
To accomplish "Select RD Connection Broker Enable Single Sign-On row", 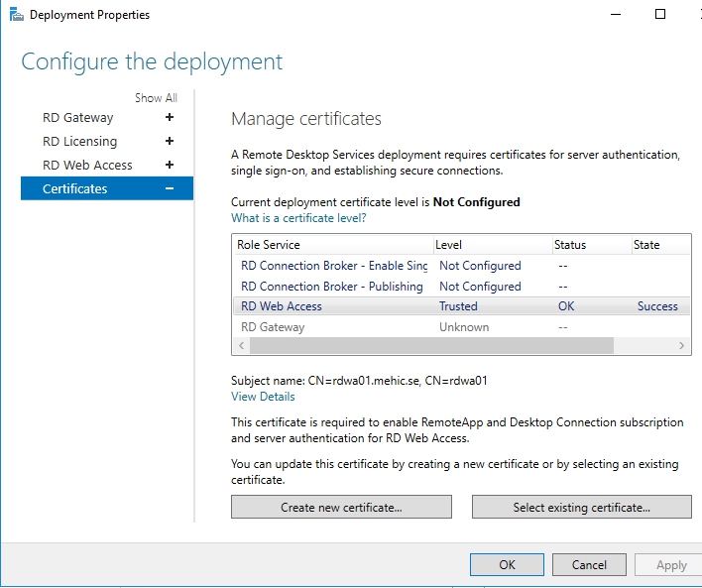I will [334, 266].
